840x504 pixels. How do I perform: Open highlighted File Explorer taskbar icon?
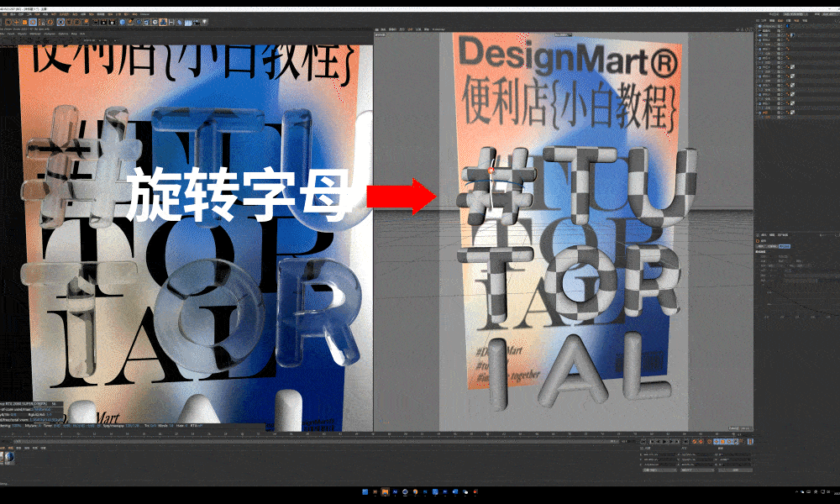[x=386, y=491]
